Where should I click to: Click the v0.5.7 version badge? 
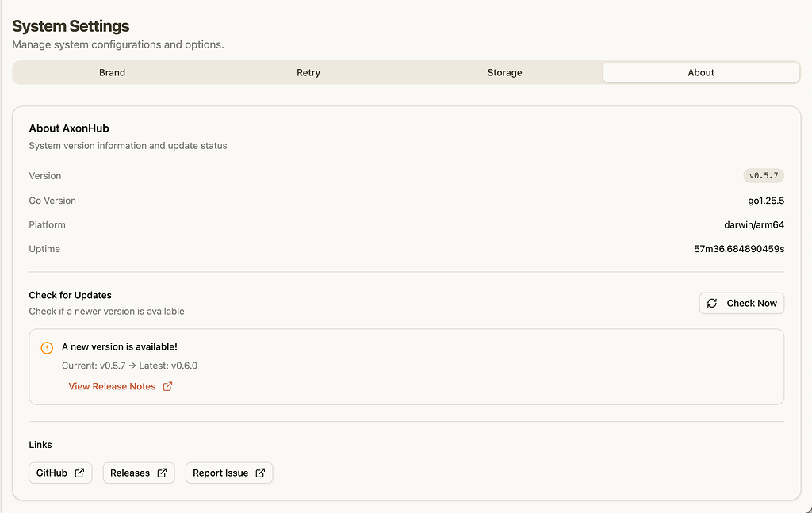(764, 176)
